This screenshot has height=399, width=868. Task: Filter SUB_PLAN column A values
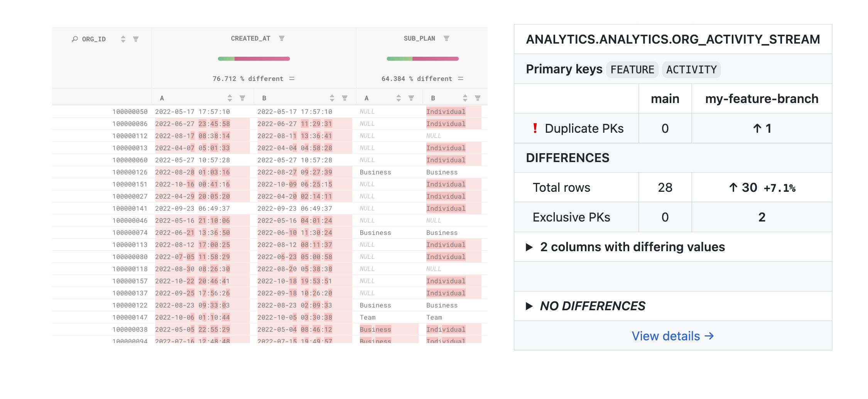click(x=411, y=98)
